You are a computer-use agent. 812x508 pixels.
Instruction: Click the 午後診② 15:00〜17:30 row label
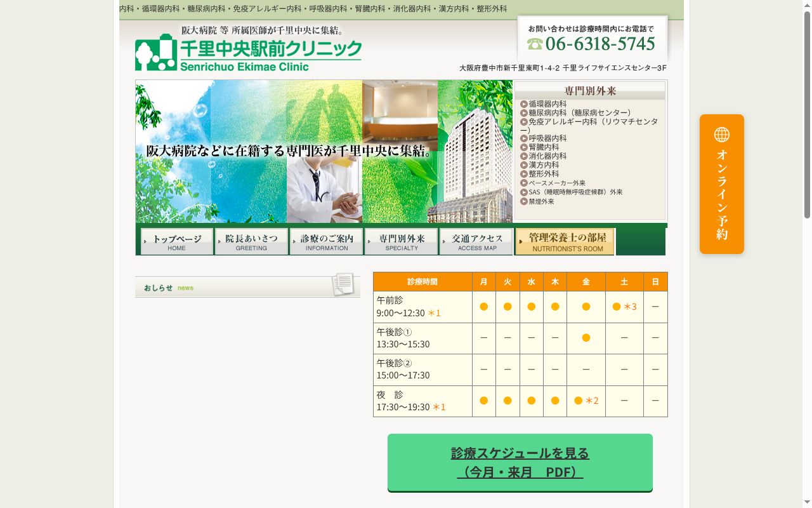click(422, 370)
